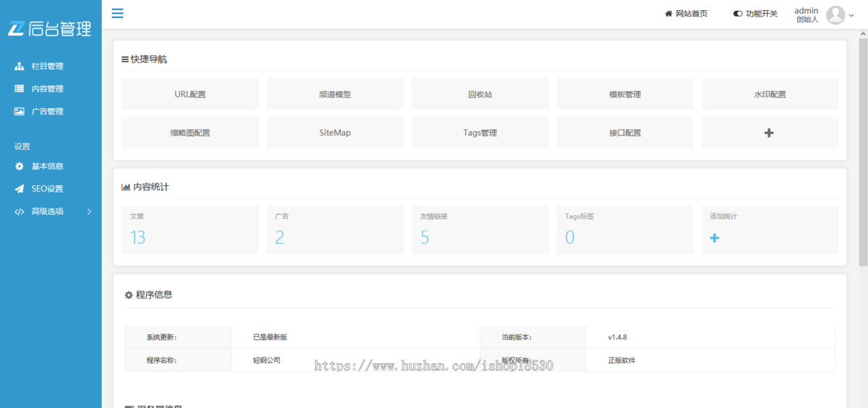The image size is (868, 408).
Task: Click the home icon beside 网站首页
Action: [x=669, y=14]
